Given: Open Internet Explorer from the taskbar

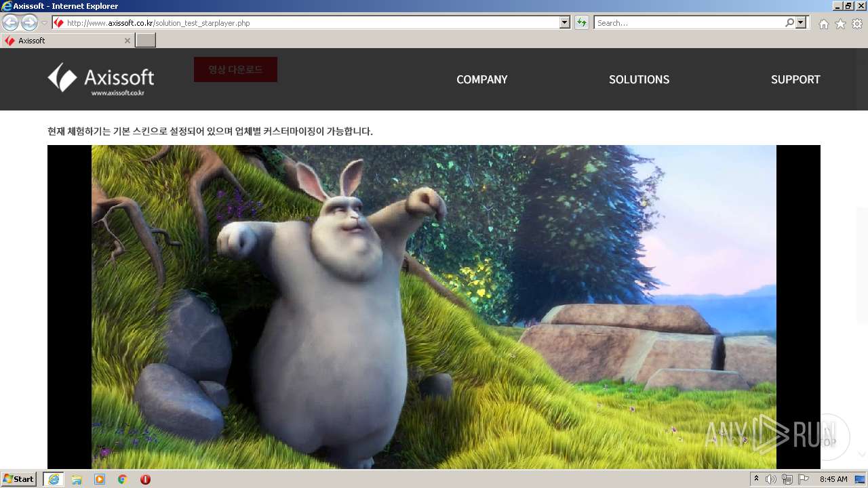Looking at the screenshot, I should pyautogui.click(x=54, y=479).
